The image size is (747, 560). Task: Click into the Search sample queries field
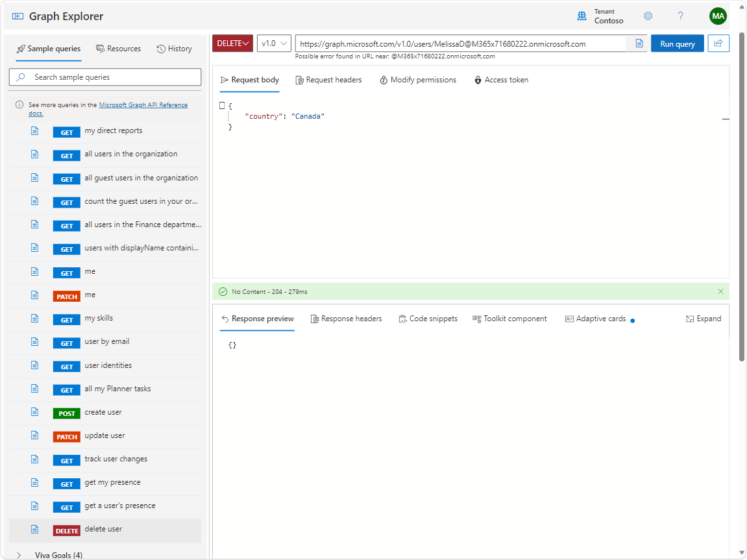coord(105,77)
